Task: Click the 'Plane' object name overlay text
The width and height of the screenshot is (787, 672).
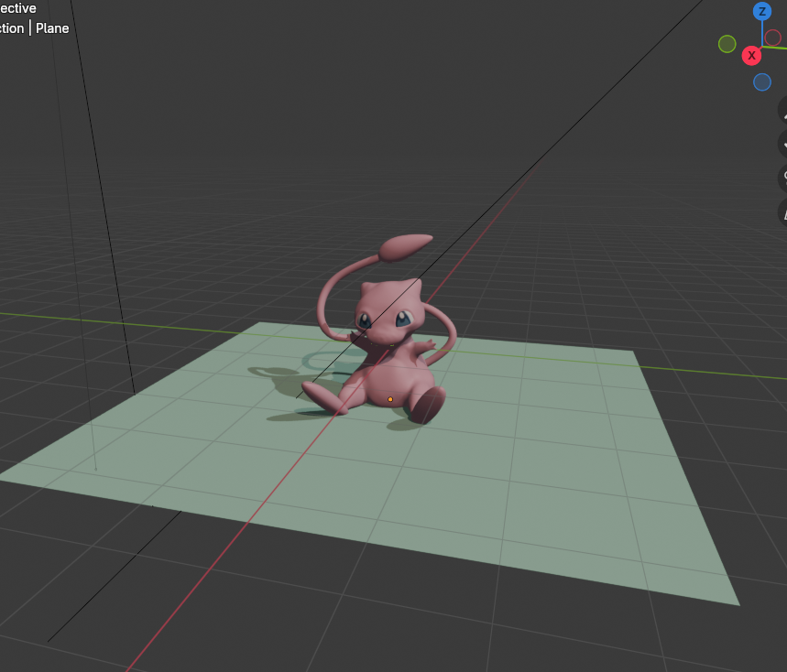Action: (52, 28)
